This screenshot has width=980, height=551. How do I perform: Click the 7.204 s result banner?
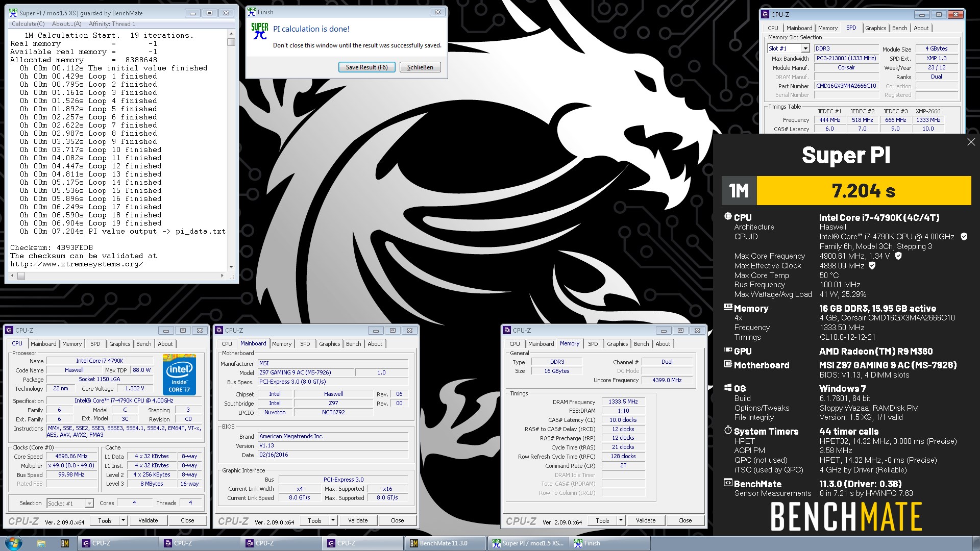[864, 191]
